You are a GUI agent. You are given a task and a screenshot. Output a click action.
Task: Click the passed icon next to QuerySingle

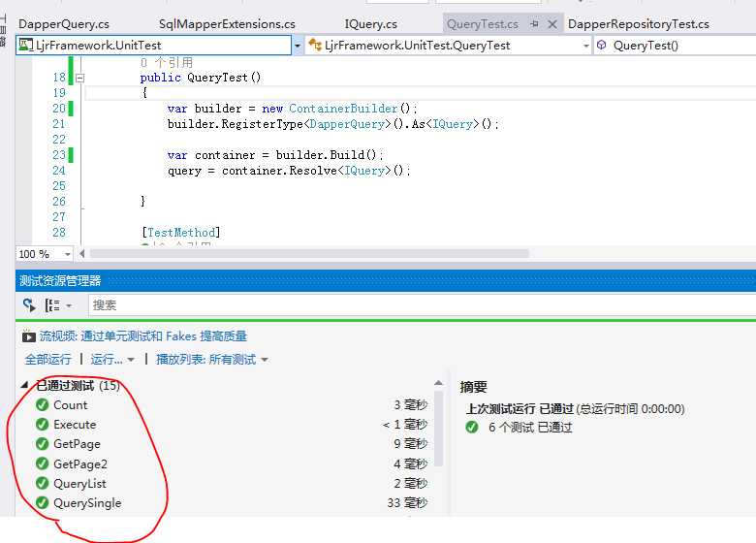[x=43, y=503]
